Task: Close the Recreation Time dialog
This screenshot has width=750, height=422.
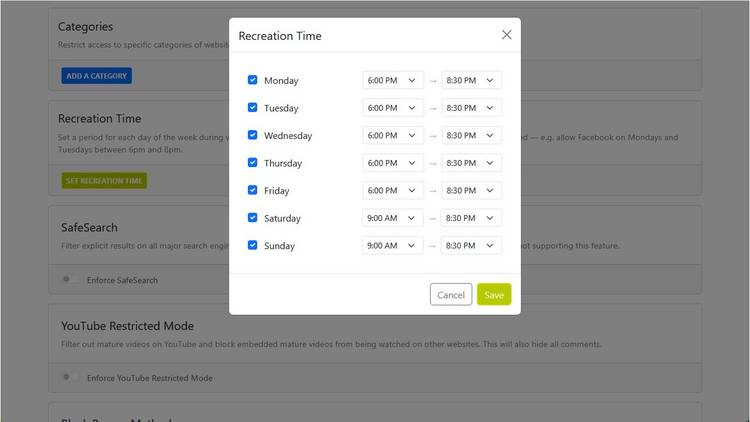Action: point(507,35)
